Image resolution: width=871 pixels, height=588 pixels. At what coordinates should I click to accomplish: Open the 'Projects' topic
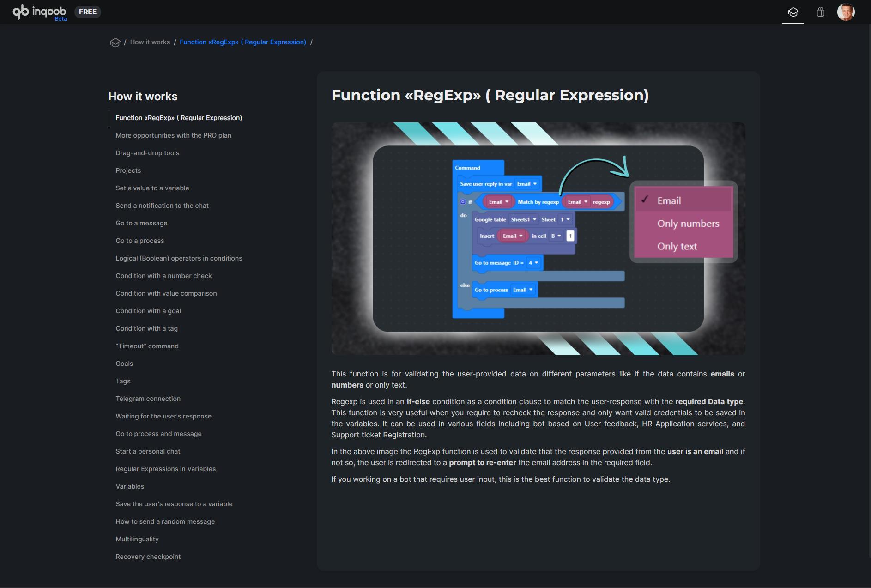128,170
